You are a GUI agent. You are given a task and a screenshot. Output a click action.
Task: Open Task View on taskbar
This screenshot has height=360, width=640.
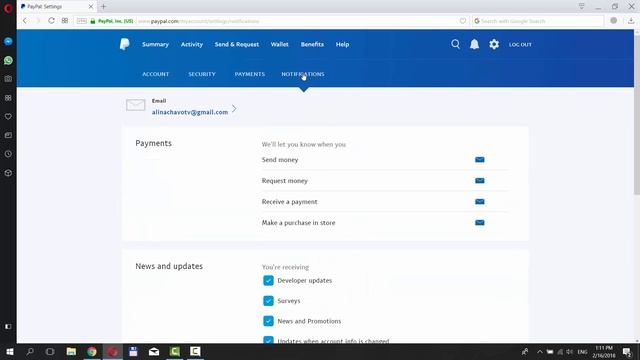(x=50, y=352)
